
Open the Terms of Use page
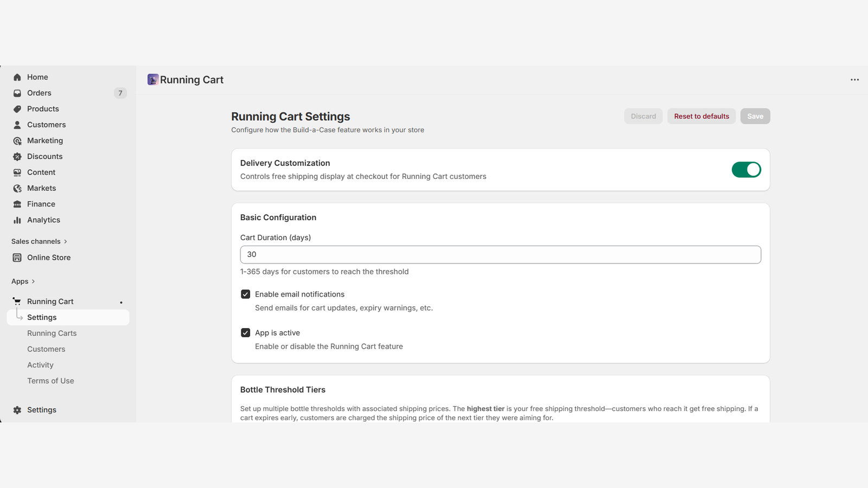click(x=50, y=381)
